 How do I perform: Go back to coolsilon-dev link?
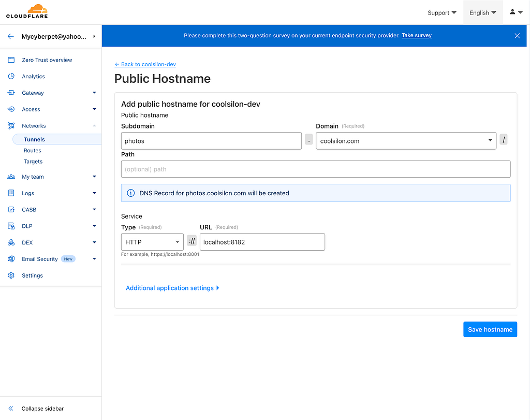pos(145,64)
